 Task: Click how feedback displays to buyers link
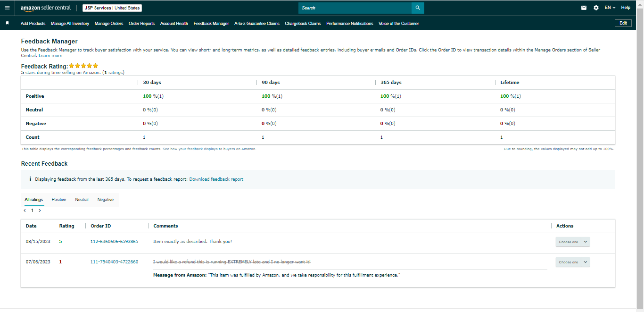209,149
